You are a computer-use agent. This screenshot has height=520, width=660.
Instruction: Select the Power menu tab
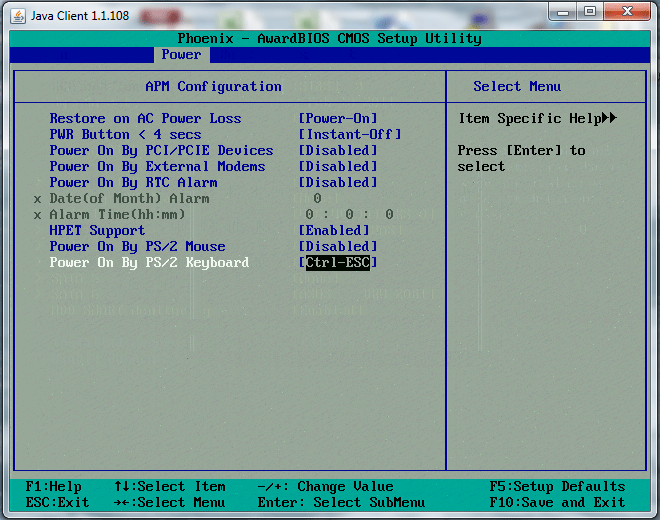point(181,55)
